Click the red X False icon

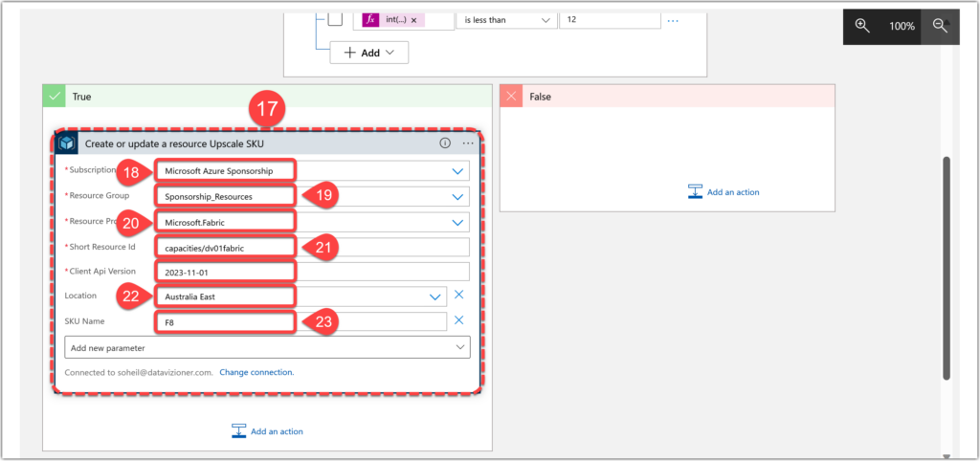point(511,97)
